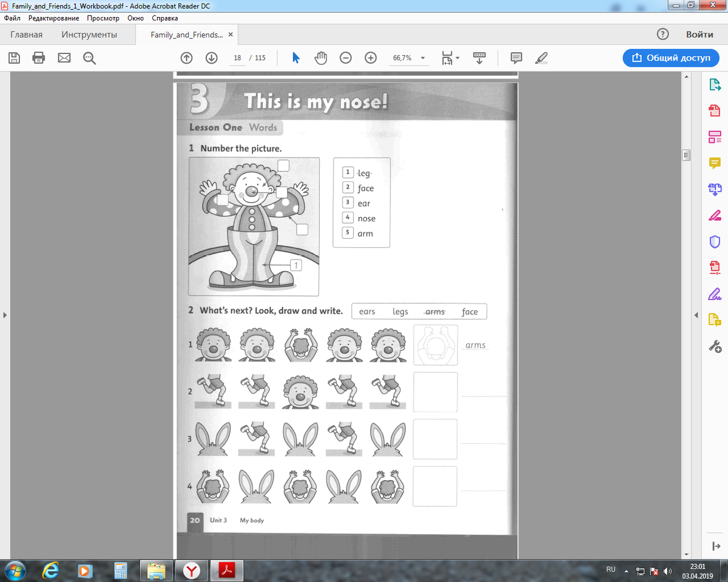The width and height of the screenshot is (728, 582).
Task: Open Internet Explorer from taskbar
Action: (x=50, y=571)
